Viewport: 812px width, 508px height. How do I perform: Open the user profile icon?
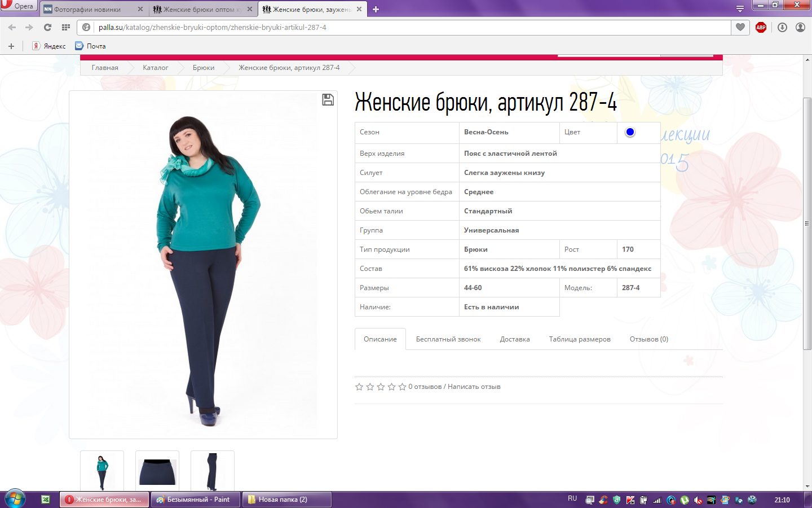800,27
